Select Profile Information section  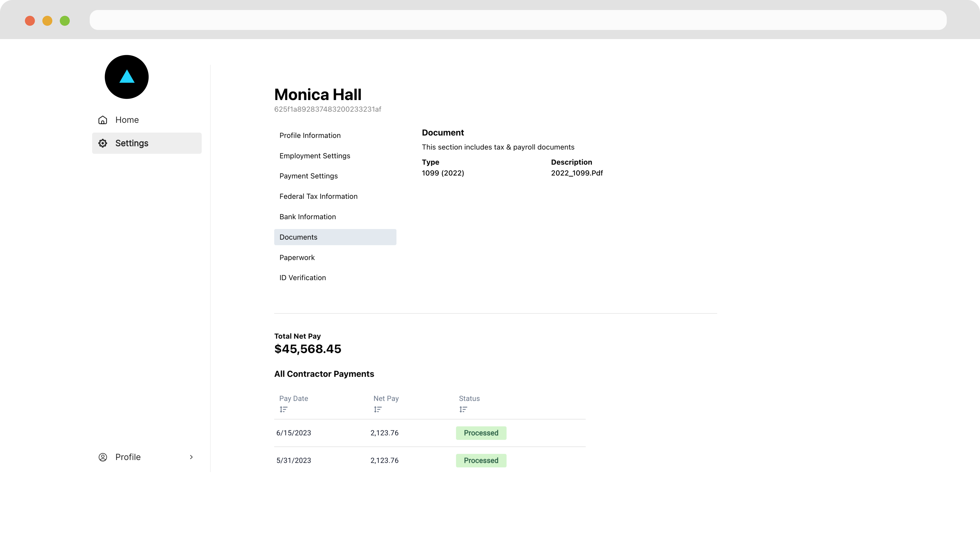click(x=335, y=135)
